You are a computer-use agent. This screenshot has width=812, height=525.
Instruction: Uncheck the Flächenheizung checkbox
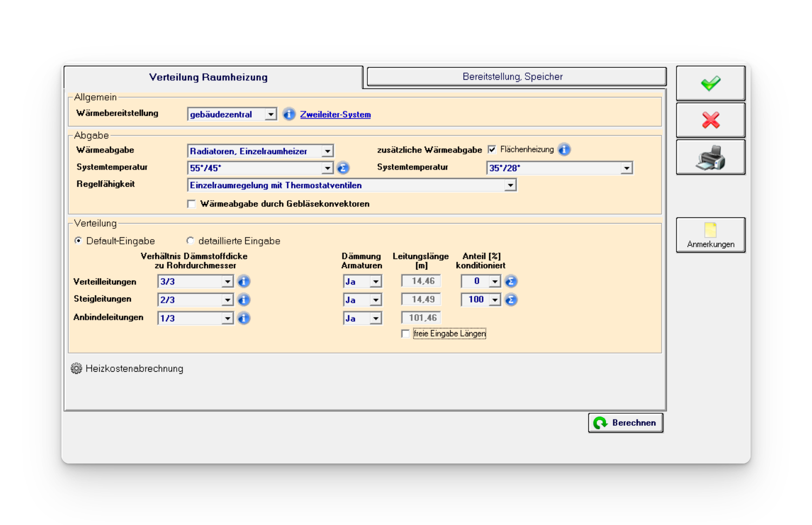tap(492, 149)
